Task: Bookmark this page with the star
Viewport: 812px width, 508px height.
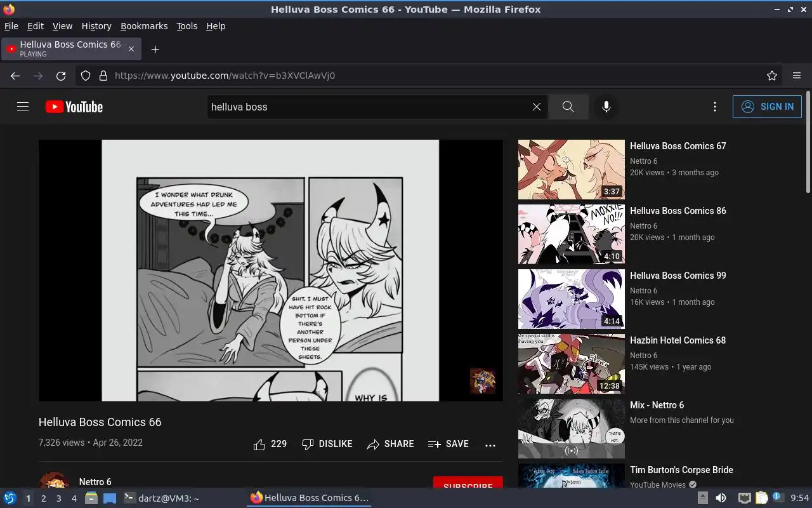Action: [772, 76]
